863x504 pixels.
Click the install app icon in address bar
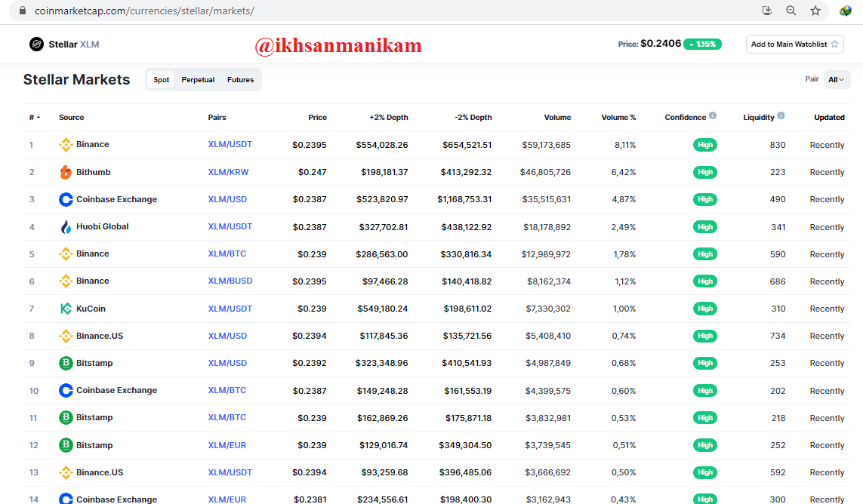(x=766, y=11)
